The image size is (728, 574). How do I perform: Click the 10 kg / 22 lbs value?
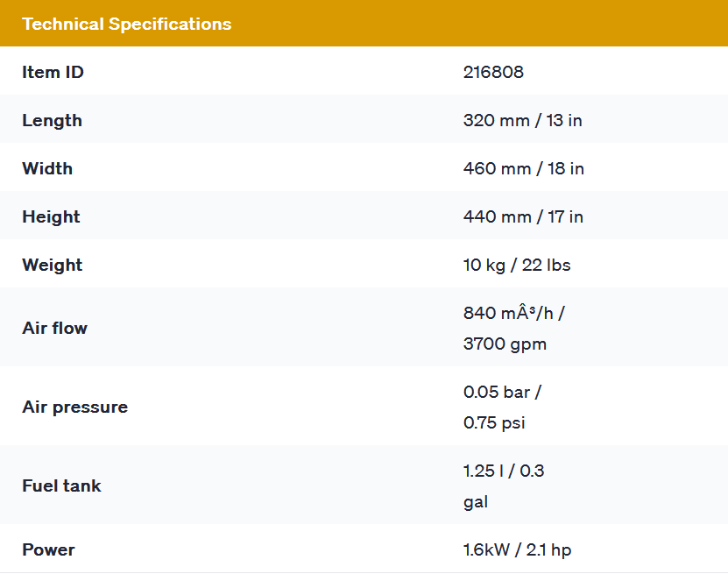517,265
